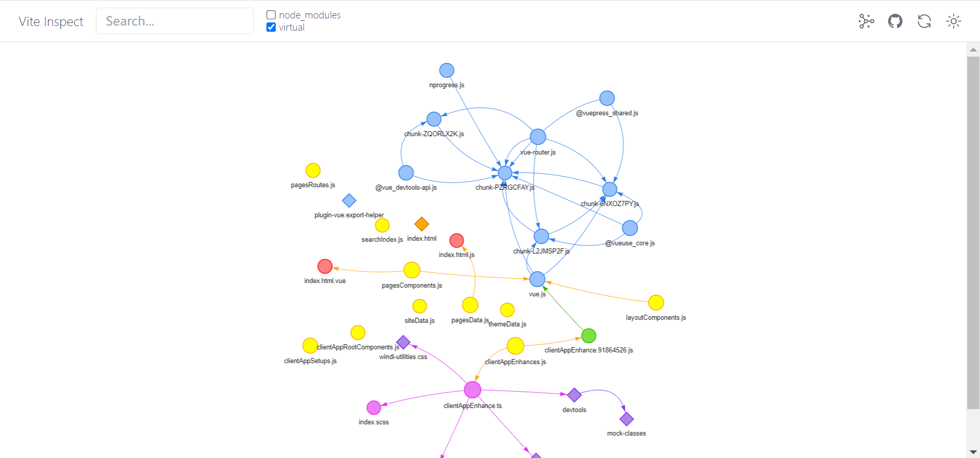This screenshot has height=458, width=980.
Task: Select the clientAppEnhances.js yellow node
Action: coord(516,345)
